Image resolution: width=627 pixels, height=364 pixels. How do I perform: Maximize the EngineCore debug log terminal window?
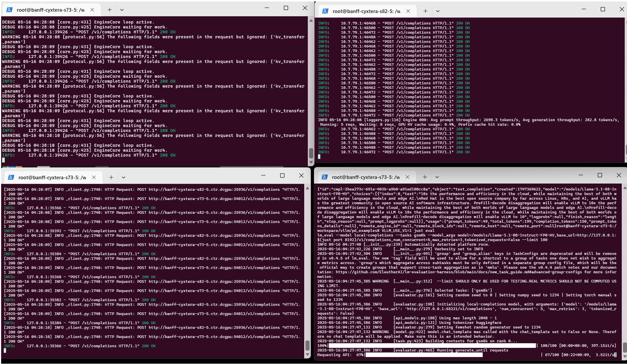click(x=286, y=8)
